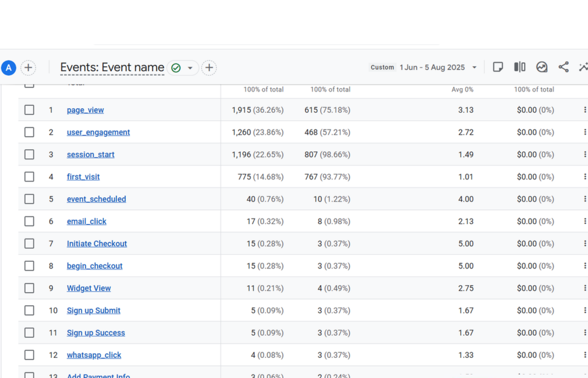The height and width of the screenshot is (378, 588).
Task: Tick the checkbox for first_visit row
Action: click(x=29, y=177)
